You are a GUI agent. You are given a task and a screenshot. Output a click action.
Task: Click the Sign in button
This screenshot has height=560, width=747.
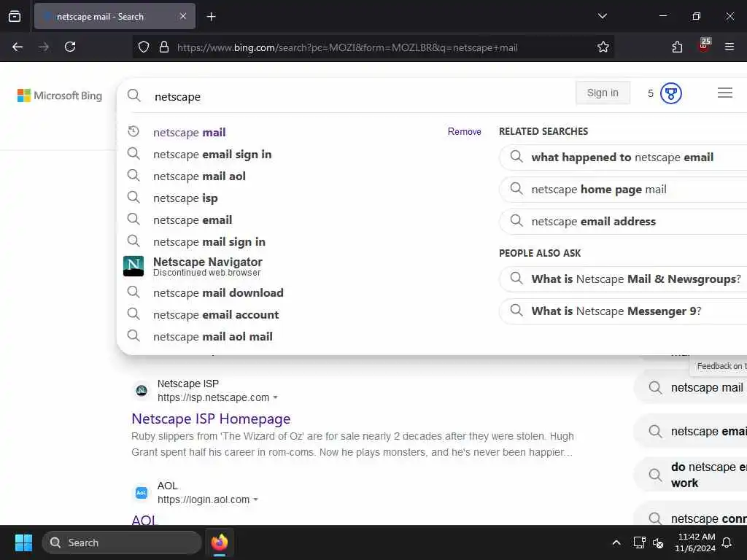tap(603, 93)
